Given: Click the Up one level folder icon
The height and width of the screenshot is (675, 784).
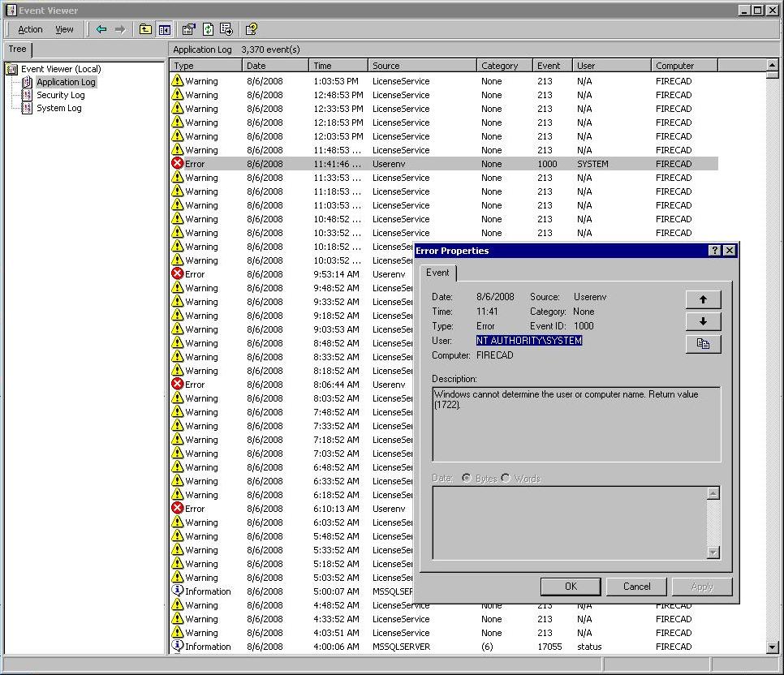Looking at the screenshot, I should point(145,29).
